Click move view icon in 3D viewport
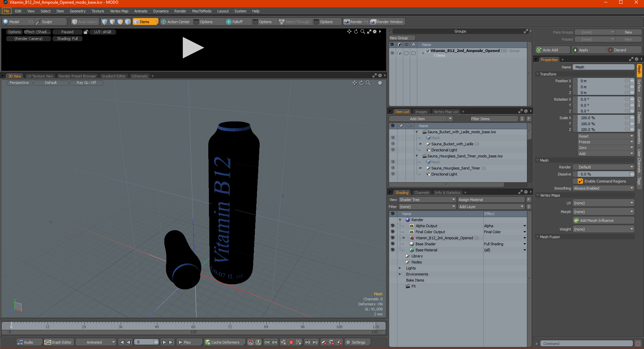 point(355,83)
